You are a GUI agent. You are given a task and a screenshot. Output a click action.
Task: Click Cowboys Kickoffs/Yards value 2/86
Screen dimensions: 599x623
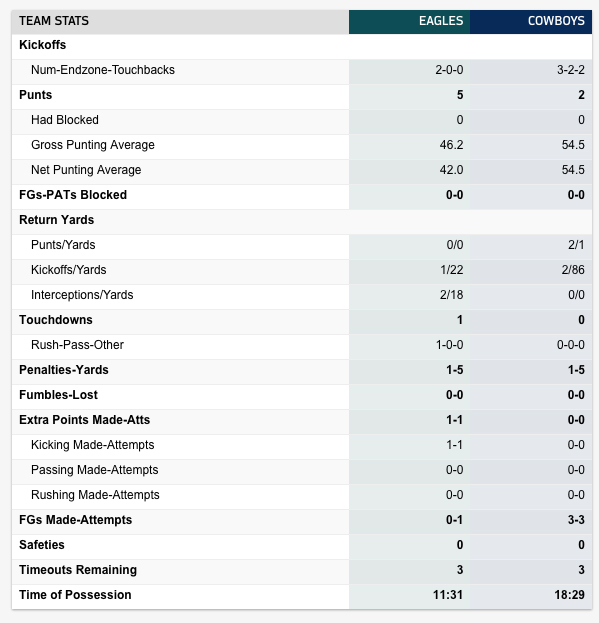click(573, 270)
